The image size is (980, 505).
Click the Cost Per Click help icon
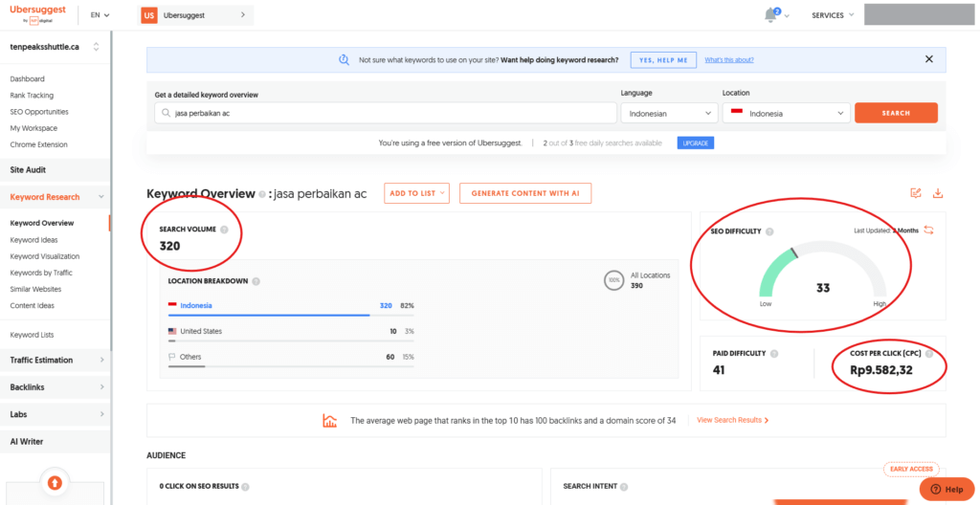(928, 354)
